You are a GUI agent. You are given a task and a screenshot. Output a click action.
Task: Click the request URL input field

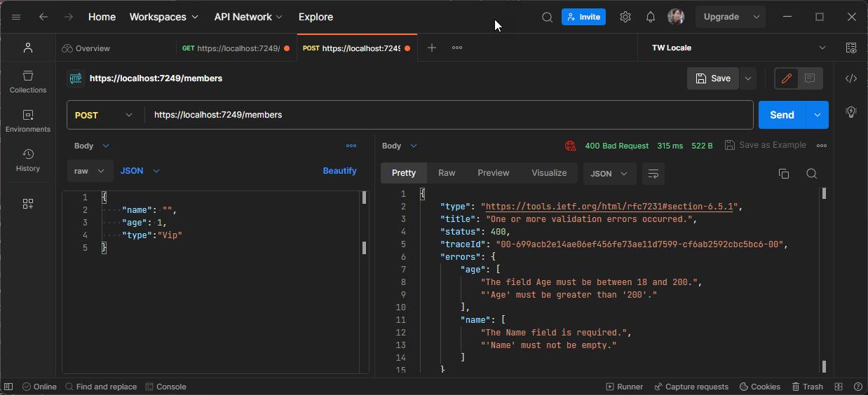(x=449, y=115)
